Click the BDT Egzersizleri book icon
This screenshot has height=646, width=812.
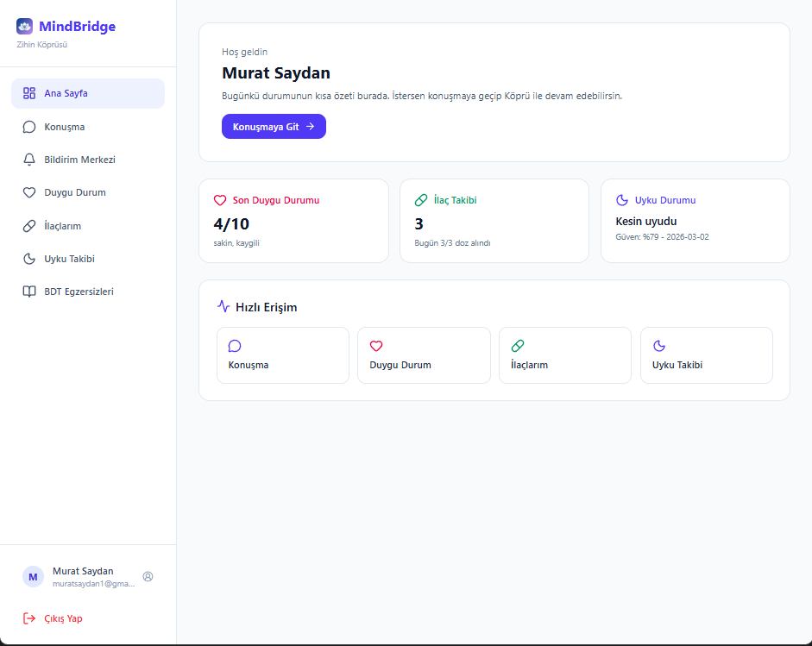[x=28, y=292]
